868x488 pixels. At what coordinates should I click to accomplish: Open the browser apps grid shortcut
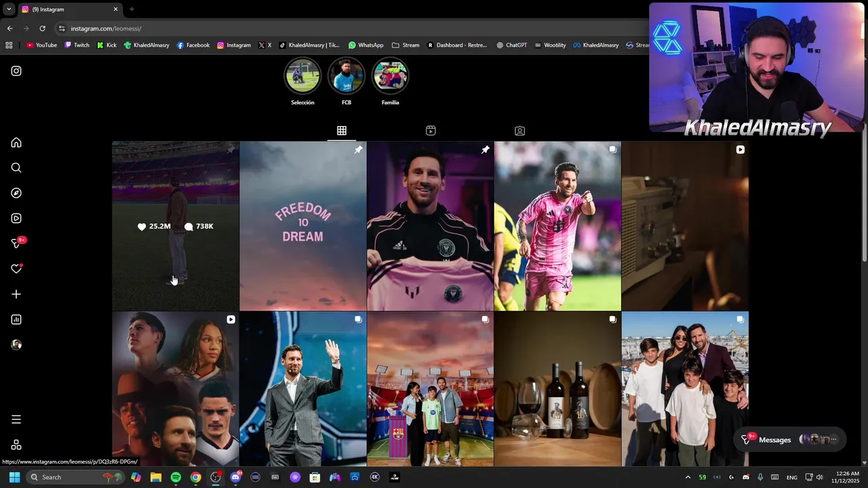pos(9,45)
